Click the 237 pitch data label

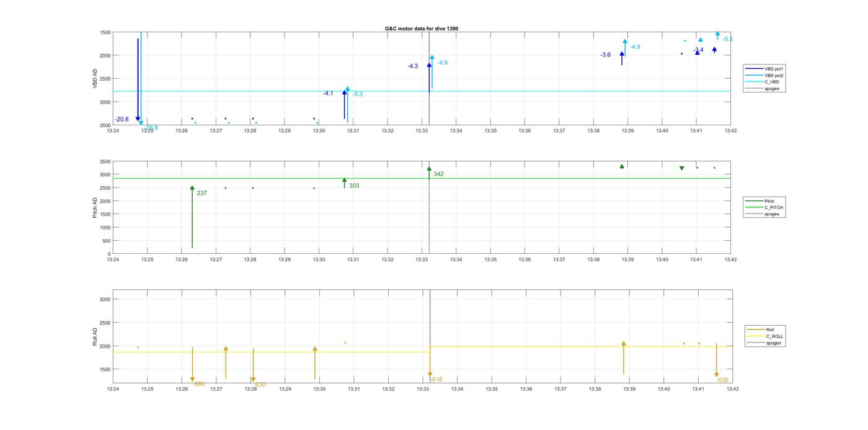(201, 194)
